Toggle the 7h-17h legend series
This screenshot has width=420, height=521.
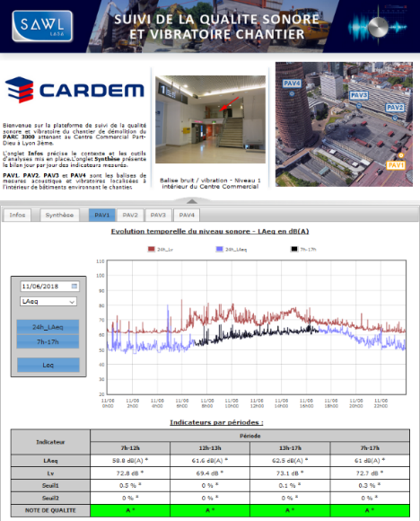pyautogui.click(x=303, y=249)
